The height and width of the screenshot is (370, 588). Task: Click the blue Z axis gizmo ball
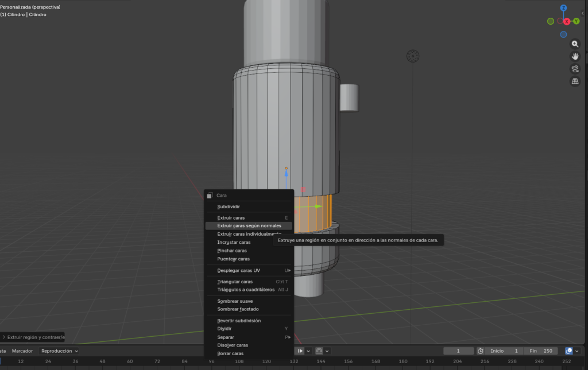pos(563,8)
